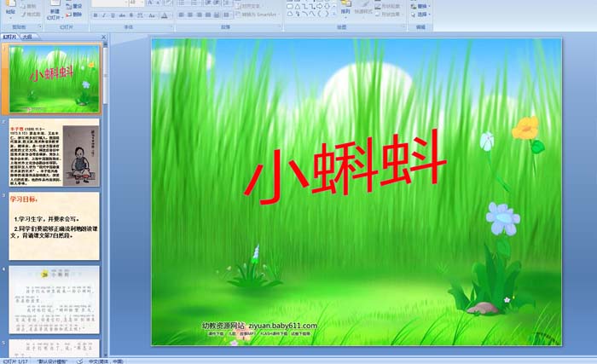Select the Elbow Connector shape

pyautogui.click(x=305, y=7)
